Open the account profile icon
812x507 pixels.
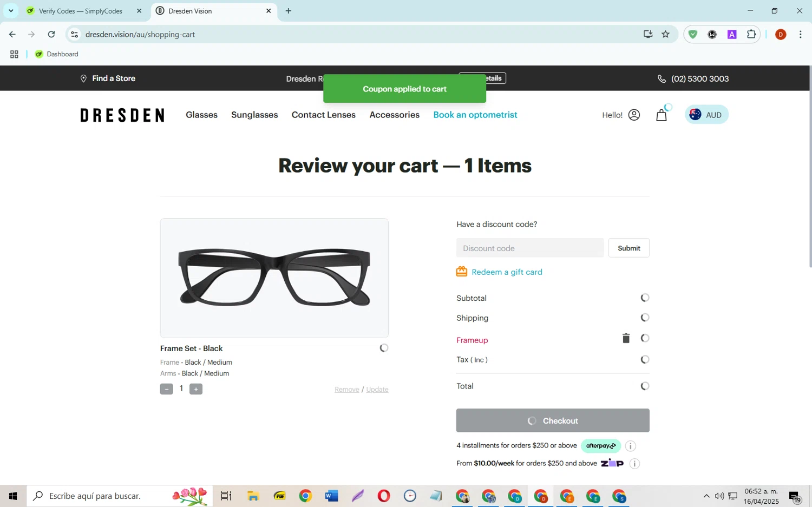pyautogui.click(x=634, y=115)
